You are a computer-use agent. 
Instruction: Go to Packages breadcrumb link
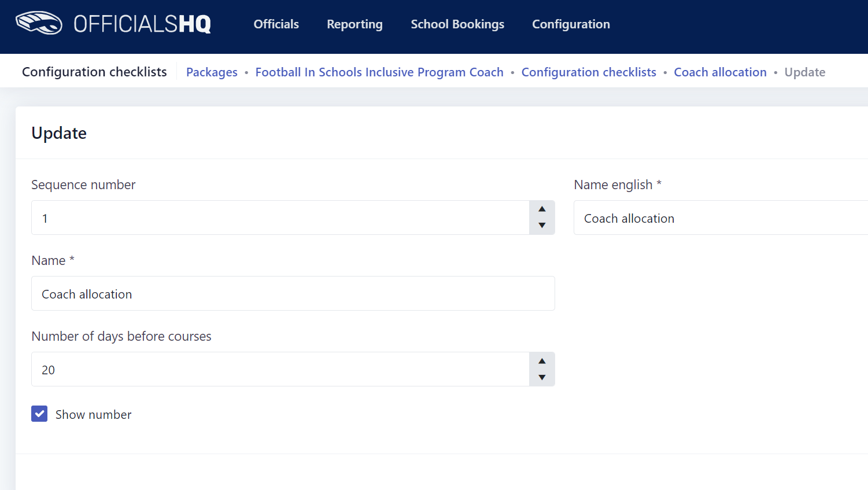point(212,72)
